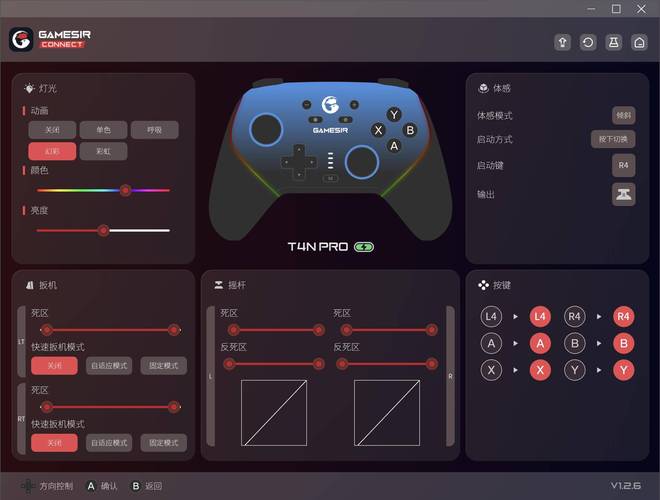Image resolution: width=660 pixels, height=500 pixels.
Task: Click the source A outlined icon in 按键
Action: coord(491,343)
